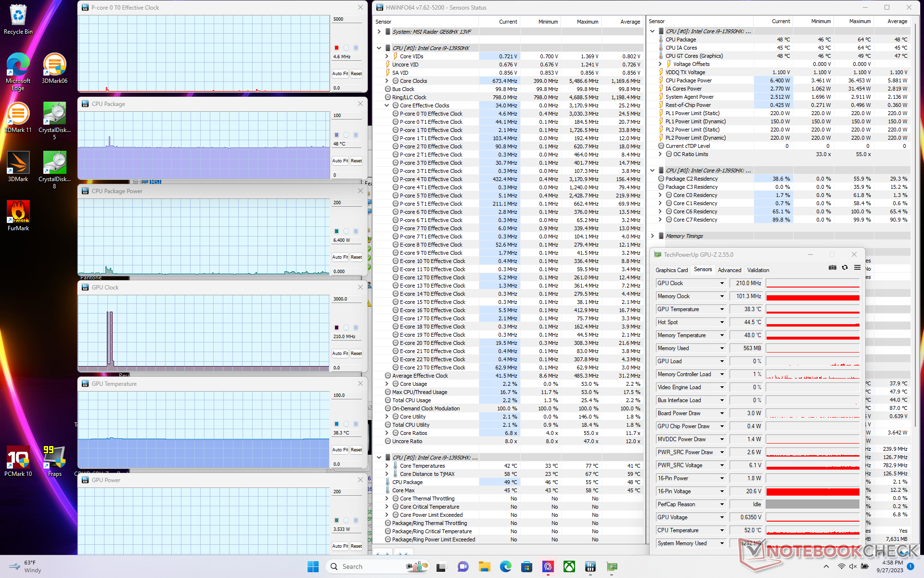Click Xbox icon in taskbar
The image size is (924, 578).
569,566
